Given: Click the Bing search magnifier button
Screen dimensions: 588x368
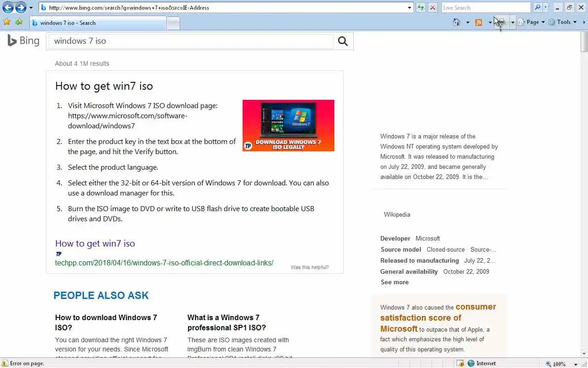Looking at the screenshot, I should [x=343, y=41].
